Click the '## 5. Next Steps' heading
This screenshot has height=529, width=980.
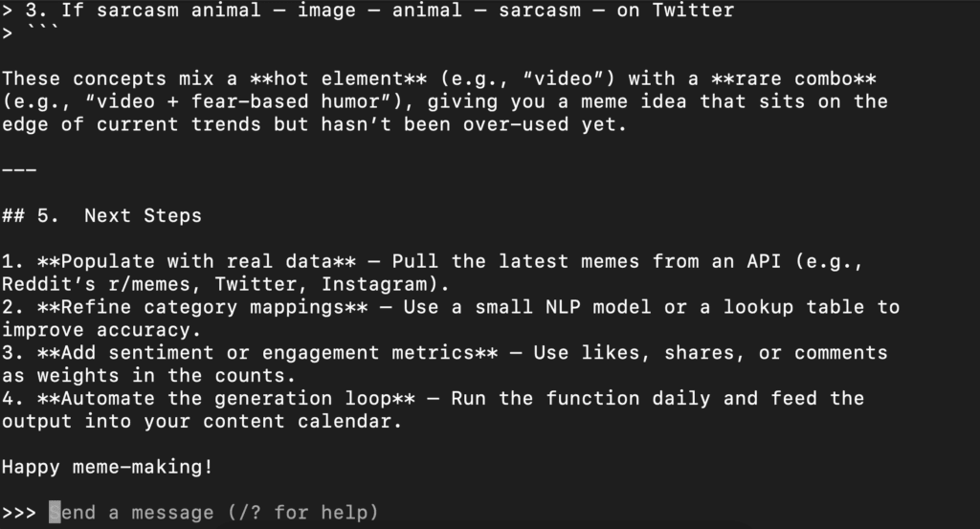click(101, 216)
